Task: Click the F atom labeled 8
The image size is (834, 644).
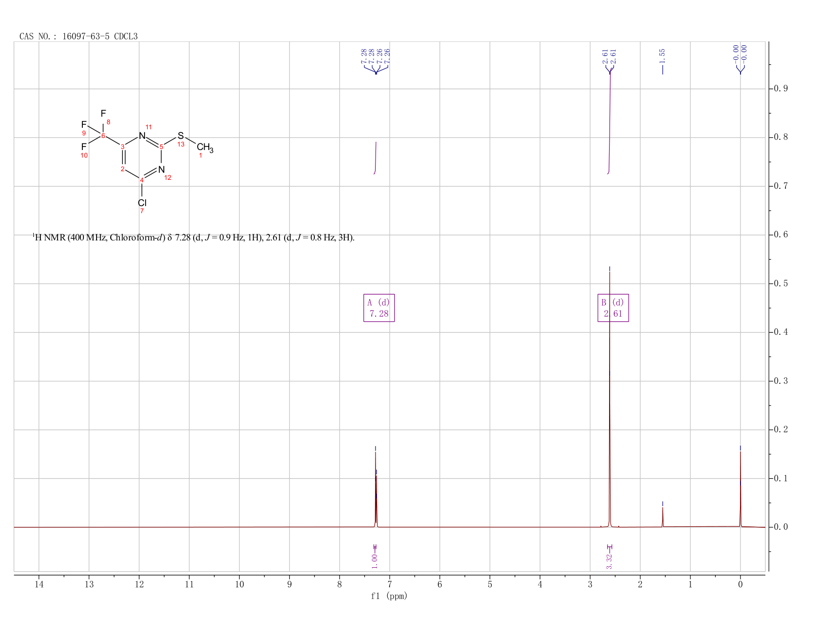Action: [103, 113]
